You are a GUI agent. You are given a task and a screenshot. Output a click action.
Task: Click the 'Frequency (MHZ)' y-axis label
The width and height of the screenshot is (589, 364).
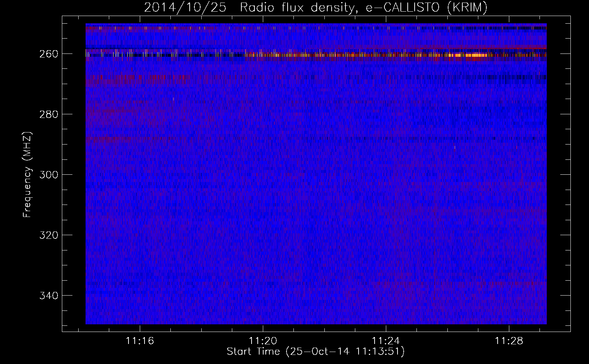(x=28, y=174)
